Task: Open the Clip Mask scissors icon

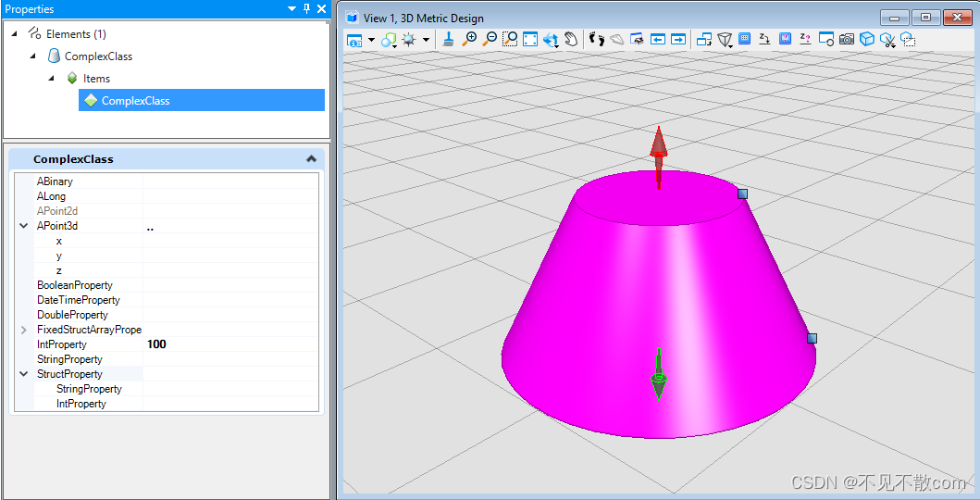Action: [x=887, y=40]
